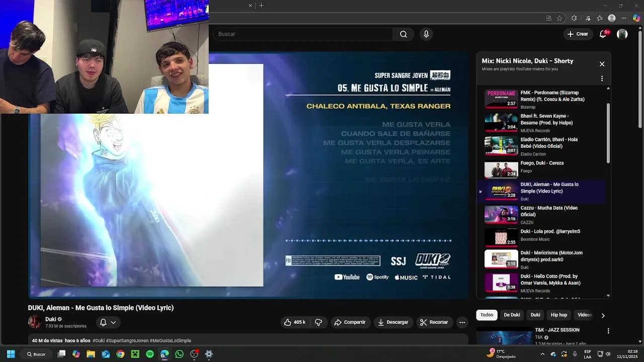The width and height of the screenshot is (644, 362).
Task: Play Cazzu - Mucha Data playlist item
Action: (x=542, y=215)
